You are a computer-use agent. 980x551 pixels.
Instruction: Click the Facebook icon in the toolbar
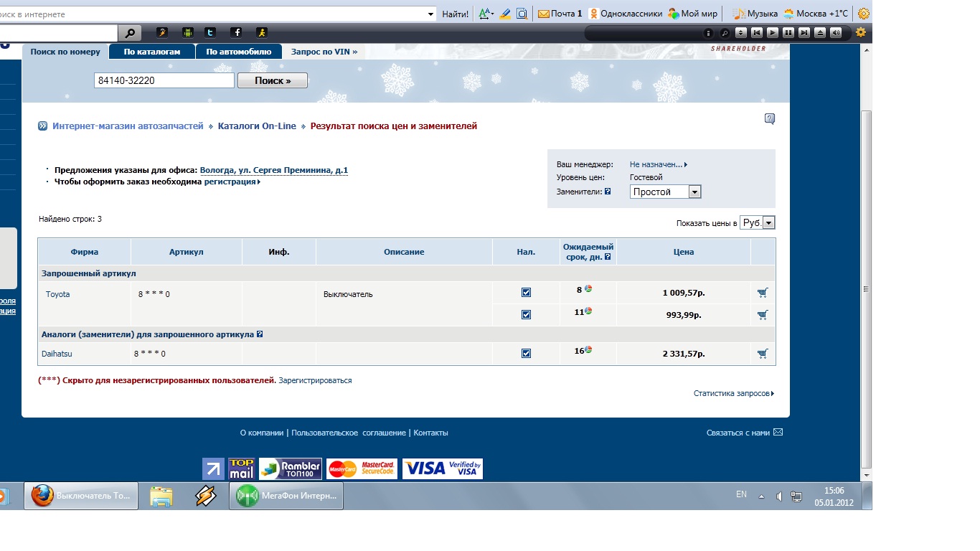coord(235,32)
